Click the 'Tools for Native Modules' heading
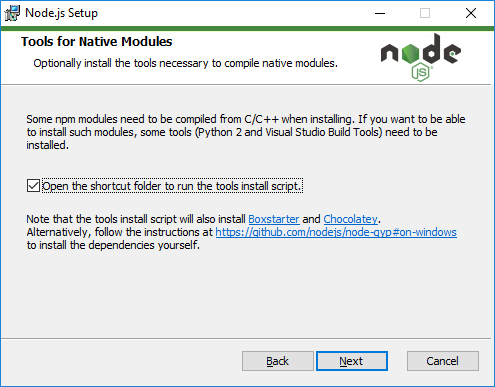 [97, 42]
